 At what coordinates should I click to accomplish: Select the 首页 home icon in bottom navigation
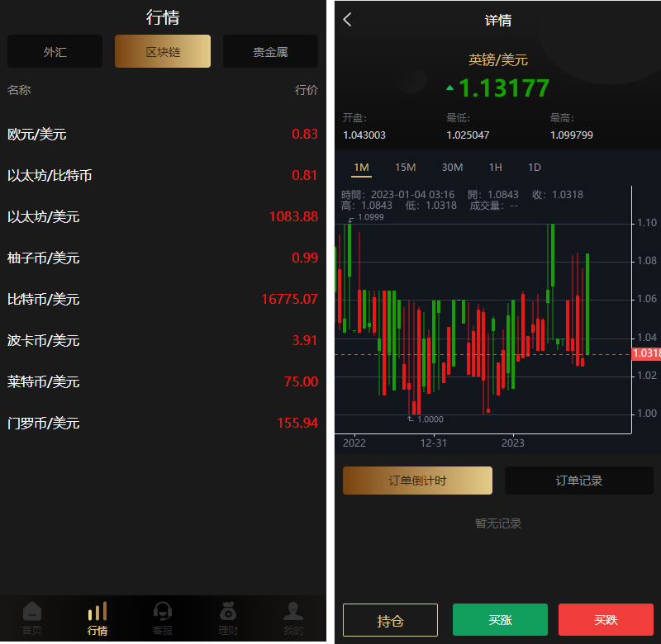click(x=32, y=618)
